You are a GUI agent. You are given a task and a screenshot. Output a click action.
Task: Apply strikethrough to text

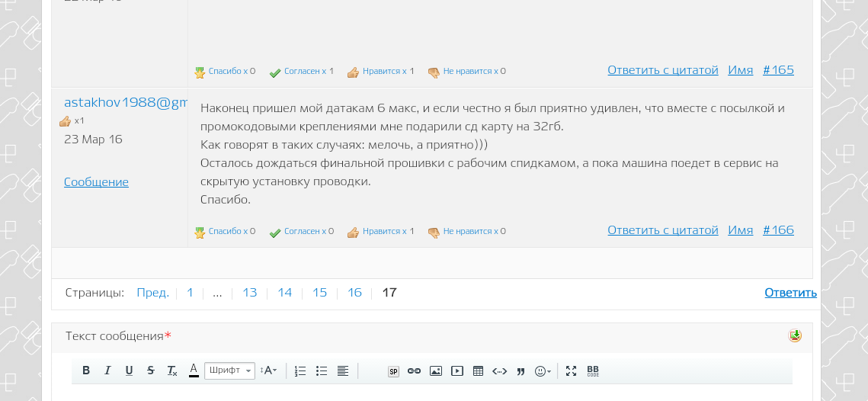pos(150,371)
